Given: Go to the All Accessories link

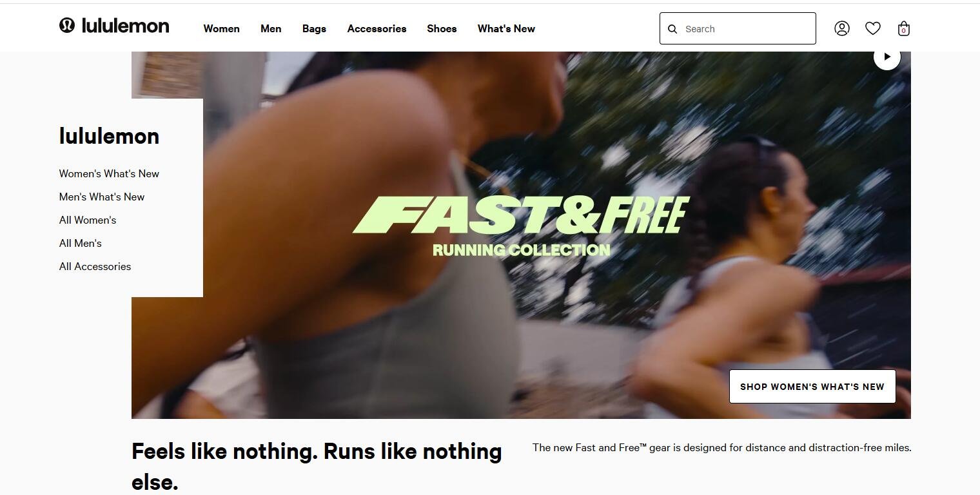Looking at the screenshot, I should [95, 266].
